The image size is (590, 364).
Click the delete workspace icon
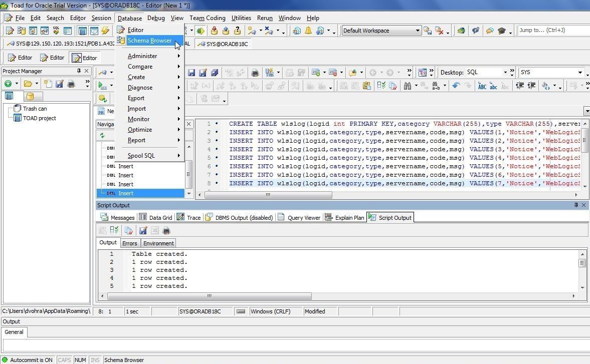439,31
